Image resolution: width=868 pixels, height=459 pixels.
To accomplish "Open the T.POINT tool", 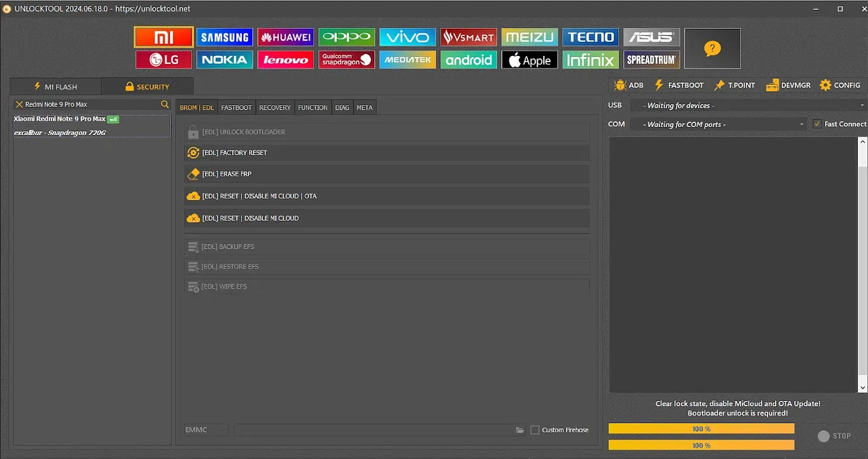I will click(x=735, y=85).
